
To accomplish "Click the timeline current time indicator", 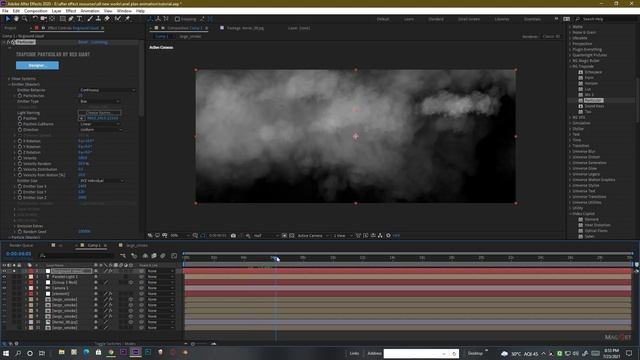I will (x=275, y=258).
